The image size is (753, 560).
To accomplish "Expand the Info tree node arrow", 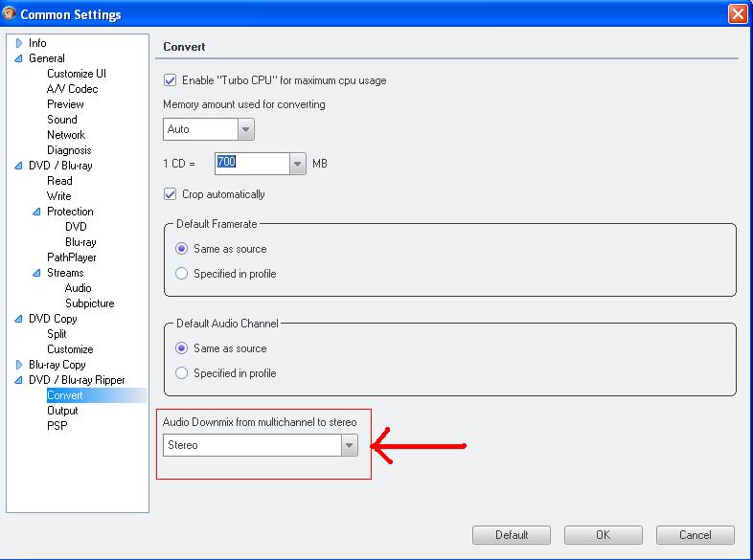I will [19, 43].
